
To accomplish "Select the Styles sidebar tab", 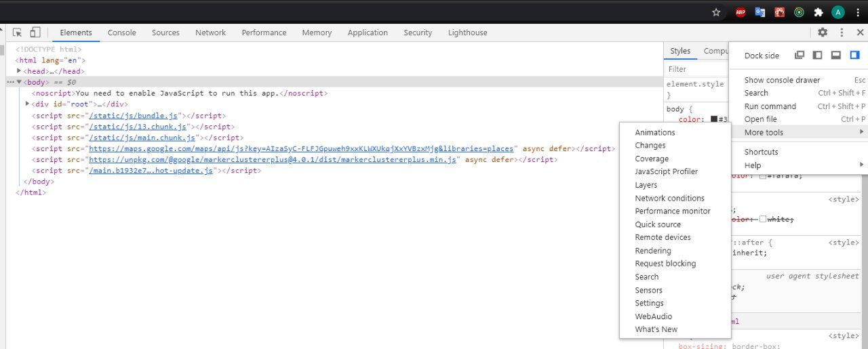I will pos(680,51).
